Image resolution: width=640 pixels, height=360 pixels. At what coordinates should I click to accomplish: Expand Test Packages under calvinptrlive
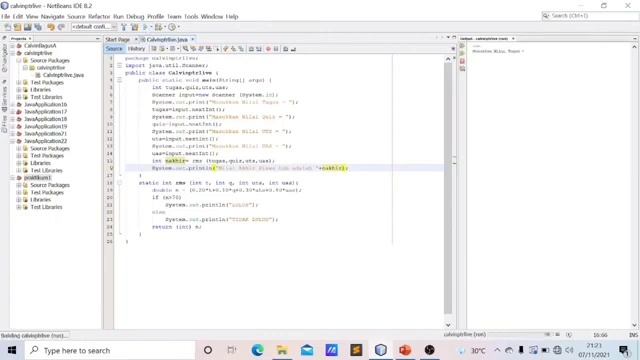18,82
